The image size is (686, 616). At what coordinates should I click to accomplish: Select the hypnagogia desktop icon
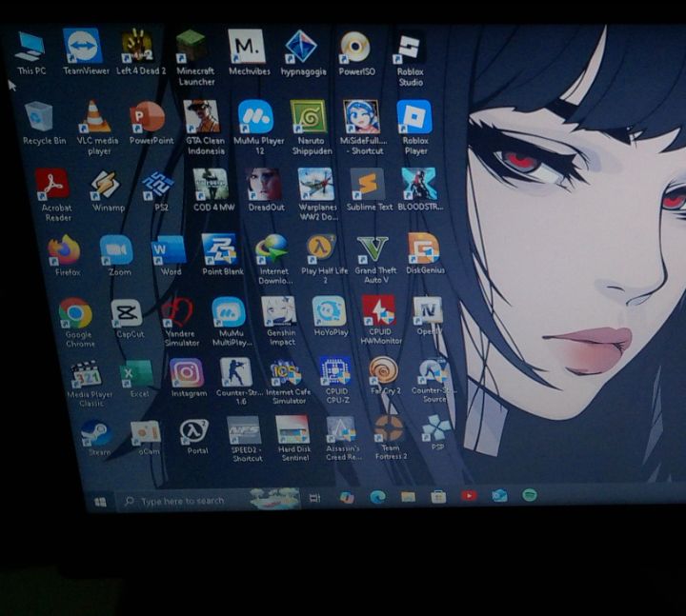303,53
